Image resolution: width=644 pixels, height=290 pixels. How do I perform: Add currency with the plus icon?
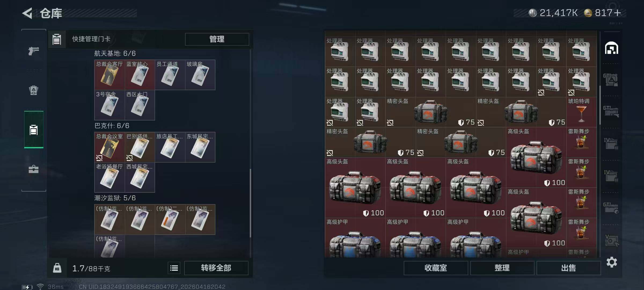(x=617, y=13)
